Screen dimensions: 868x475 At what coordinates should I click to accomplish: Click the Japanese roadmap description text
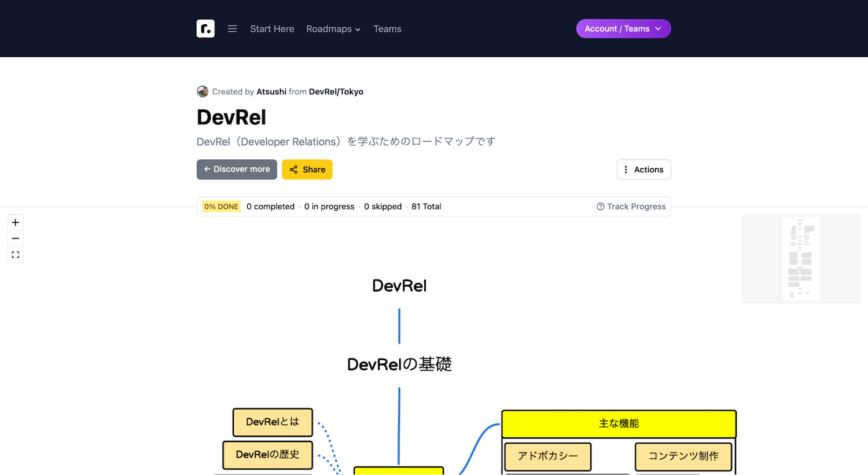[346, 142]
